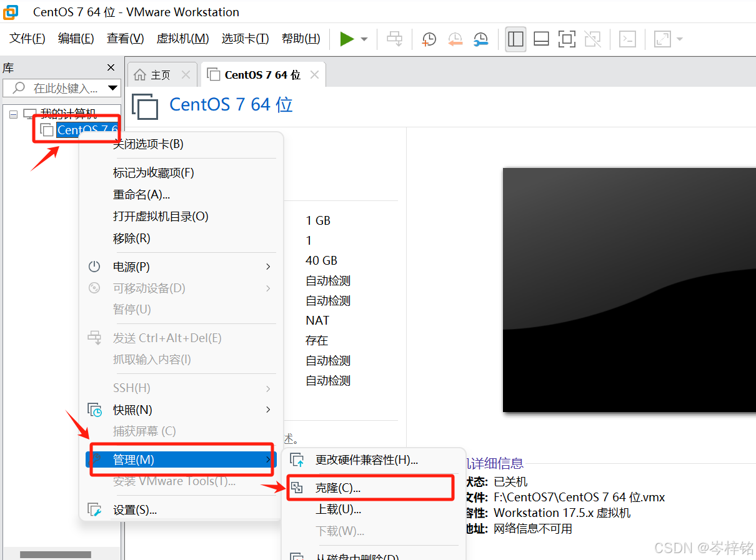756x560 pixels.
Task: Click the NAT network adapter value
Action: pyautogui.click(x=317, y=320)
